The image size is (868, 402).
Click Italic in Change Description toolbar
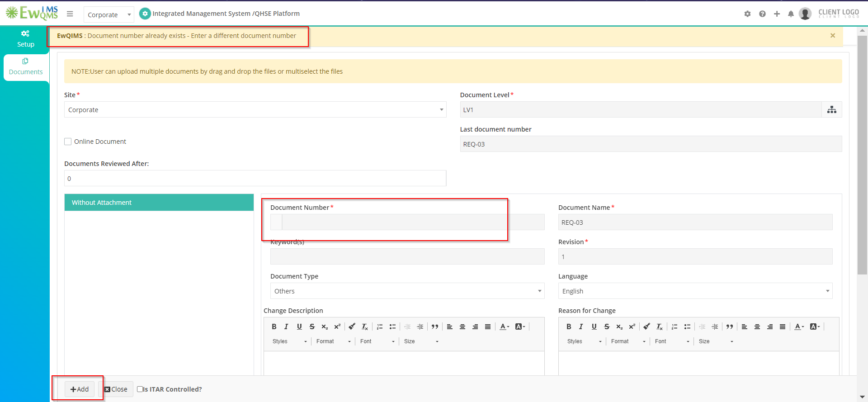286,326
